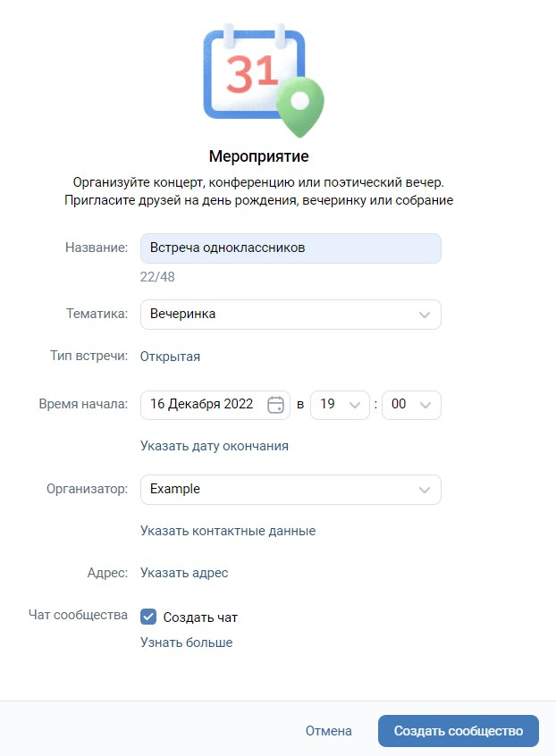Click the chevron arrow in Тематика field

click(x=425, y=315)
